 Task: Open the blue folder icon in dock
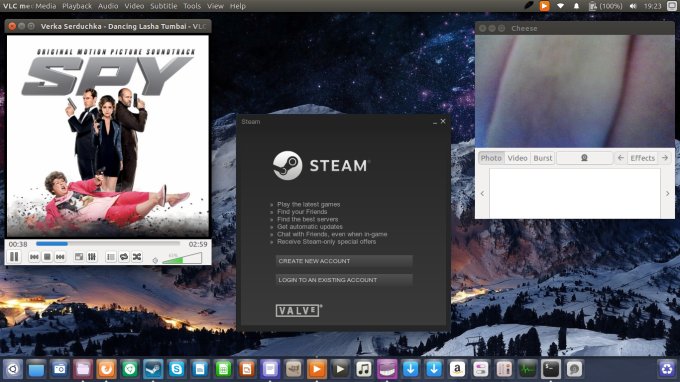(36, 369)
